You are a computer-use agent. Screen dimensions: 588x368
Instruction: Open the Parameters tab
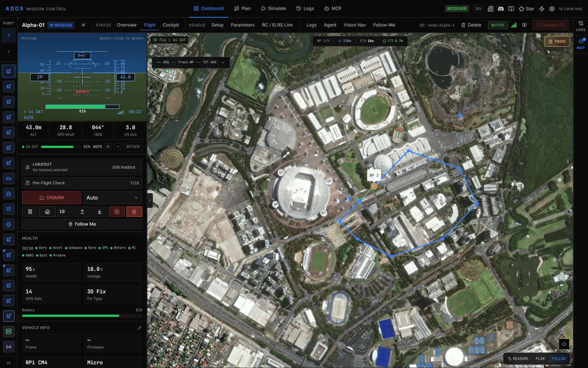coord(243,25)
